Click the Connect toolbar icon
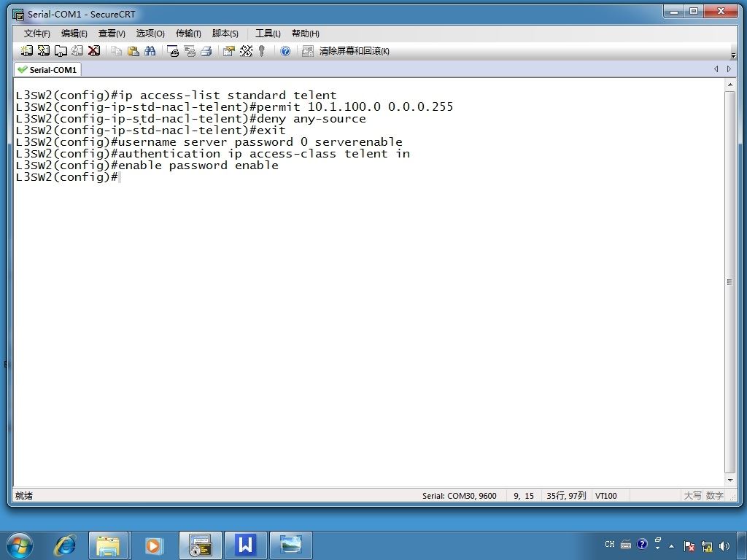 pos(27,51)
